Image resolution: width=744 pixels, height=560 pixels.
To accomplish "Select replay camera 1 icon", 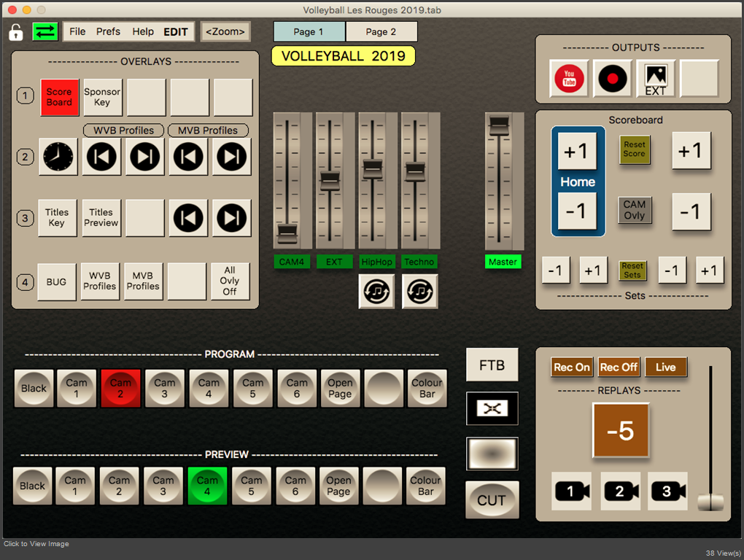I will click(x=572, y=491).
